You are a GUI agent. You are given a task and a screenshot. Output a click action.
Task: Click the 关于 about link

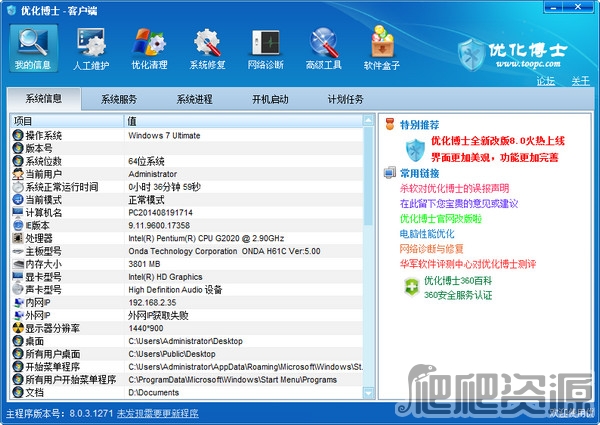point(580,81)
